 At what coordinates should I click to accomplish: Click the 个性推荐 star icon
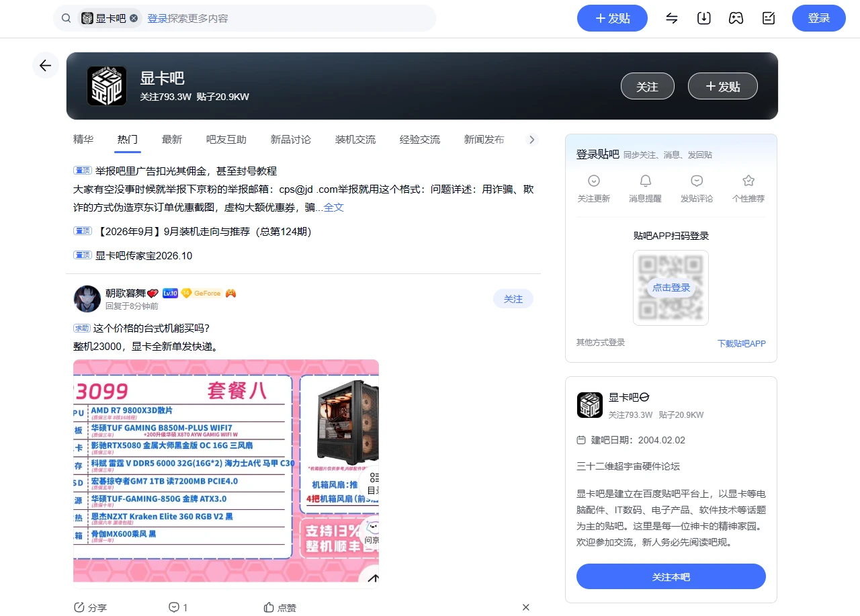(x=748, y=181)
